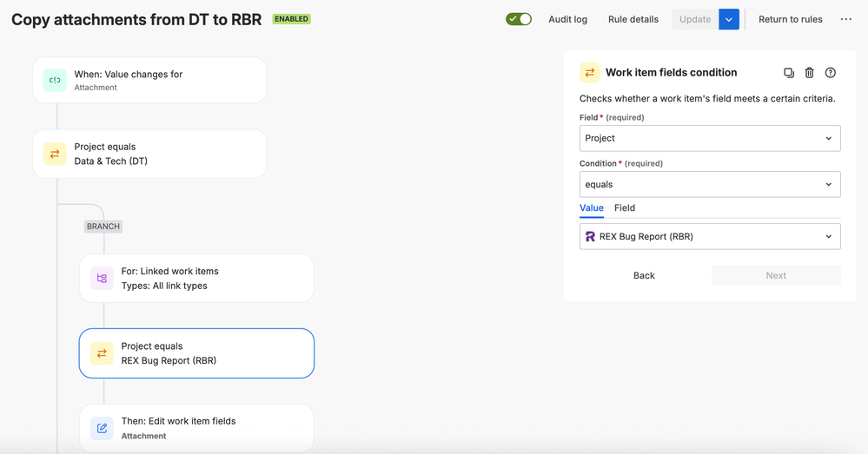868x454 pixels.
Task: Select the 'Project equals Data & Tech (DT)' card
Action: click(149, 155)
